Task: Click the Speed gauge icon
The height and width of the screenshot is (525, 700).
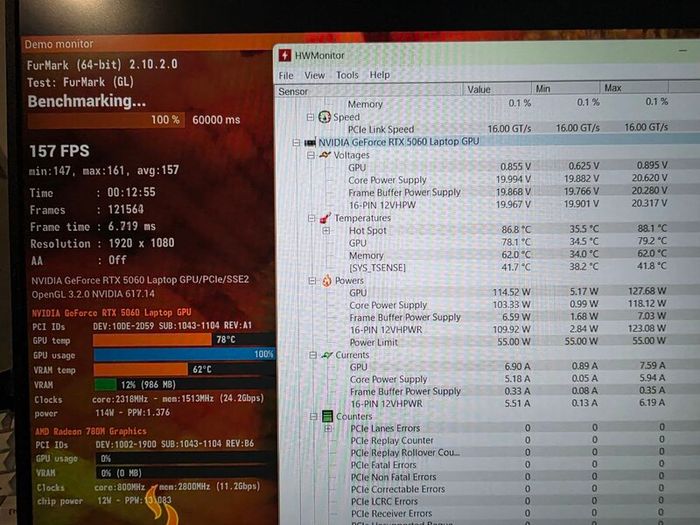Action: 324,117
